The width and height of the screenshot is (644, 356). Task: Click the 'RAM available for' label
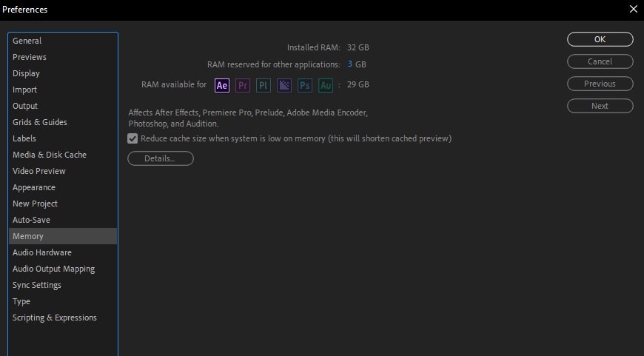click(x=174, y=84)
